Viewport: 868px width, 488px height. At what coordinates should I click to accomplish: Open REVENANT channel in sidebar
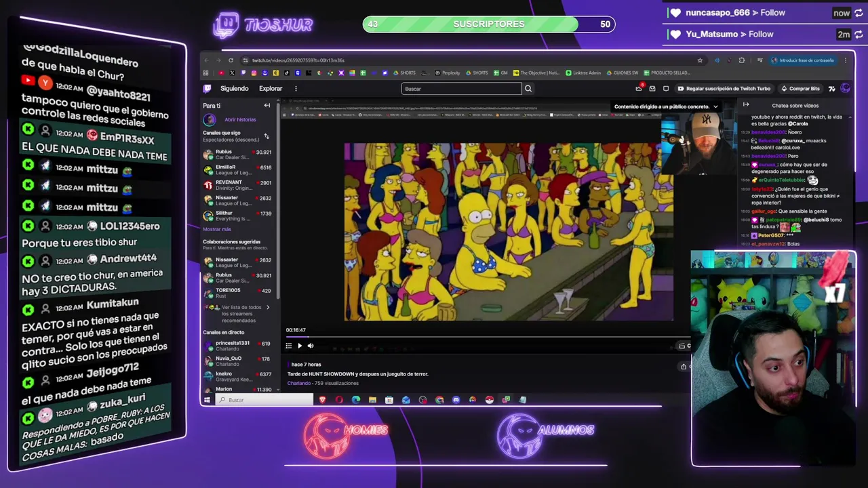237,185
